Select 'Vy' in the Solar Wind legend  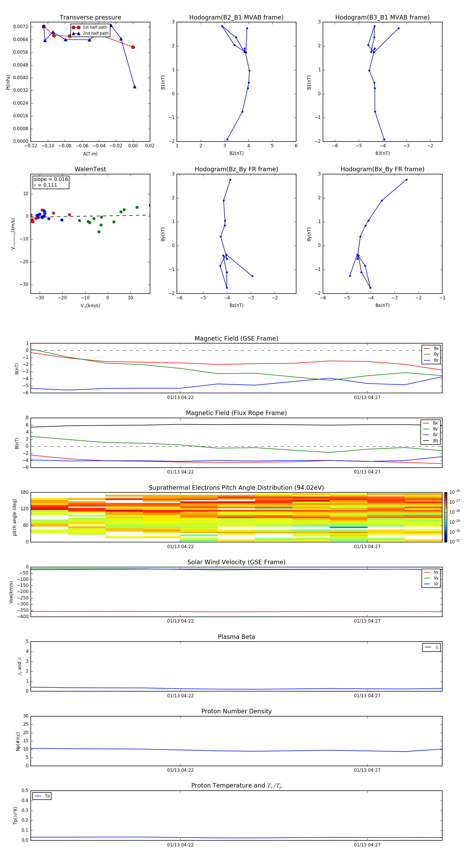pyautogui.click(x=431, y=578)
